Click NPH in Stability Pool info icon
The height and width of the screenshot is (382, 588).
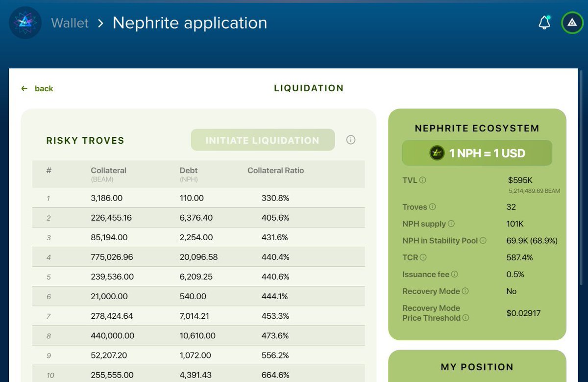pos(483,241)
